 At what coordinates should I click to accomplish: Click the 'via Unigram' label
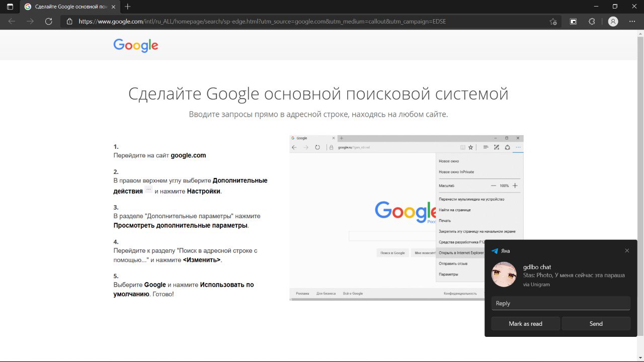tap(536, 284)
